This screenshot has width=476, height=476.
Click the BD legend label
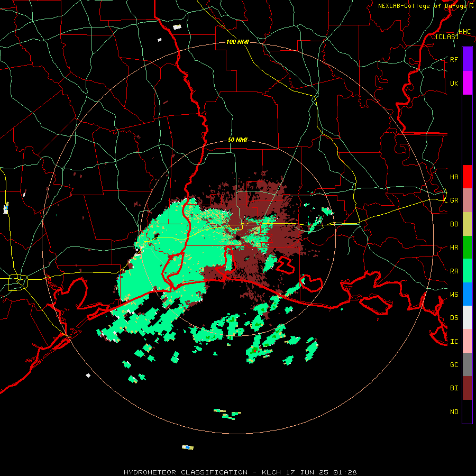click(x=454, y=224)
